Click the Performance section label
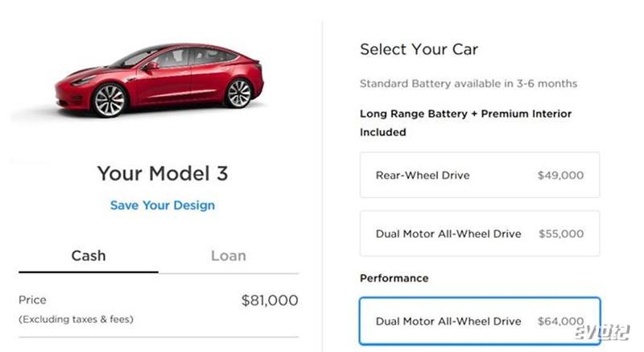644x352 pixels. [x=394, y=278]
